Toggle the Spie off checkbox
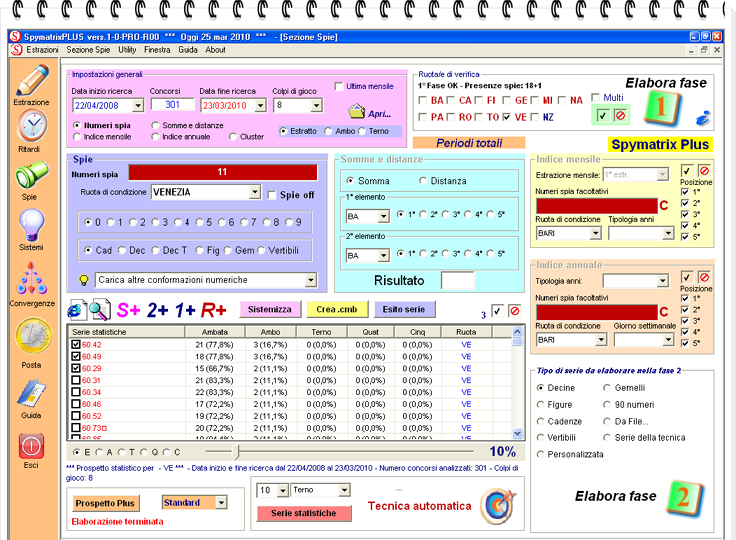 click(271, 195)
